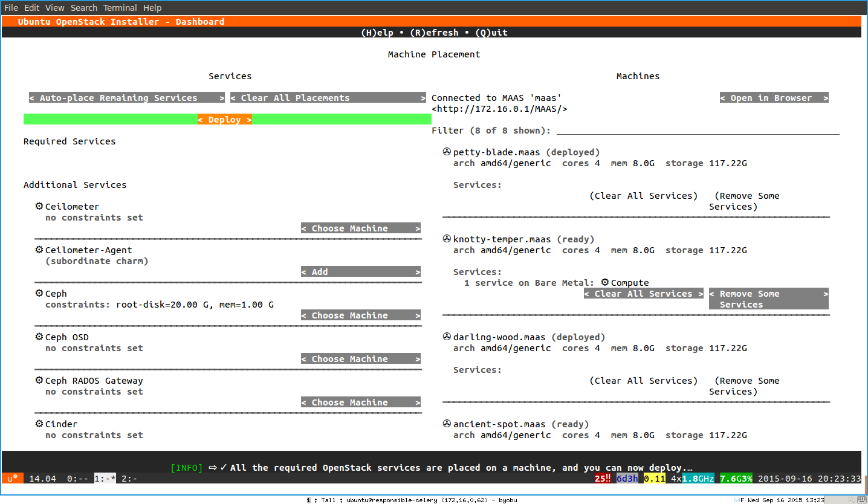The width and height of the screenshot is (868, 504).
Task: Click the ancient-spot.maas machine name
Action: pos(499,424)
